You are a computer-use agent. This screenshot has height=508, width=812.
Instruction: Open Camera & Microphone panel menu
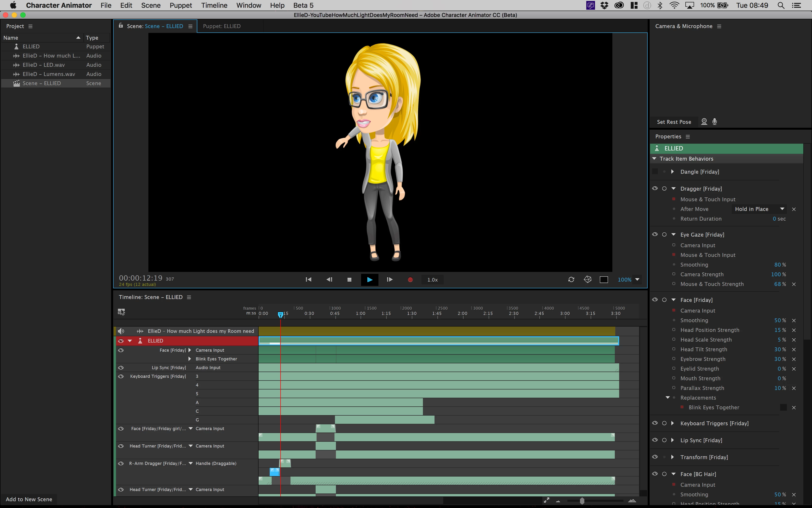[719, 26]
